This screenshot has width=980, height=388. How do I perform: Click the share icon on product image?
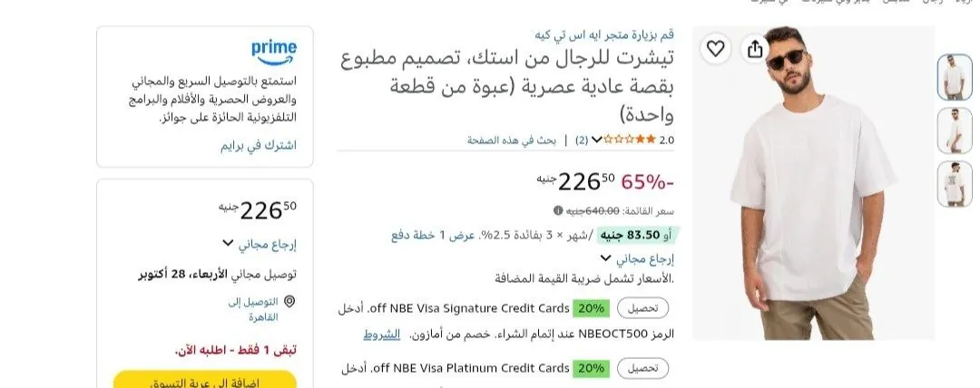pyautogui.click(x=755, y=49)
